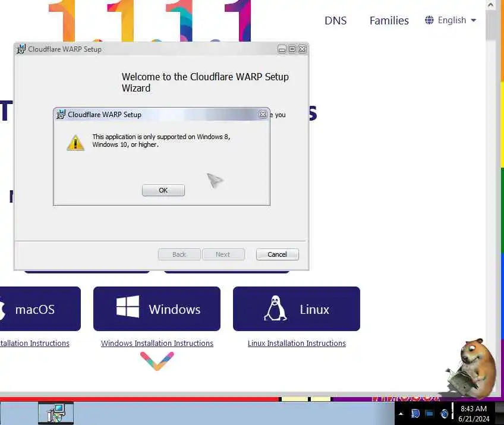Viewport: 504px width, 425px height.
Task: Click the round blue system tray icon
Action: coord(444,414)
